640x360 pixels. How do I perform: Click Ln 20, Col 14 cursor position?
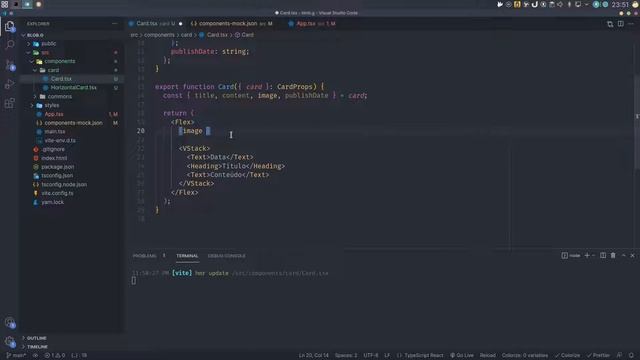[313, 356]
